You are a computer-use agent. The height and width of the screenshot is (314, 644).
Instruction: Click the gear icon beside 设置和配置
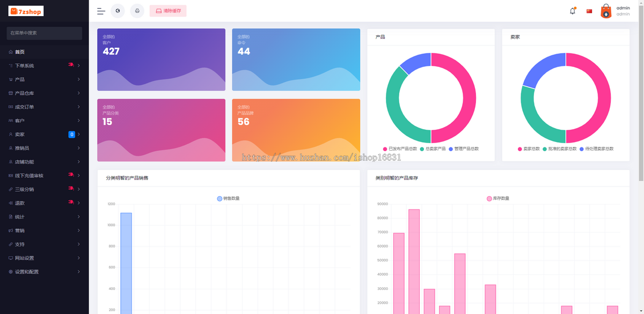11,272
